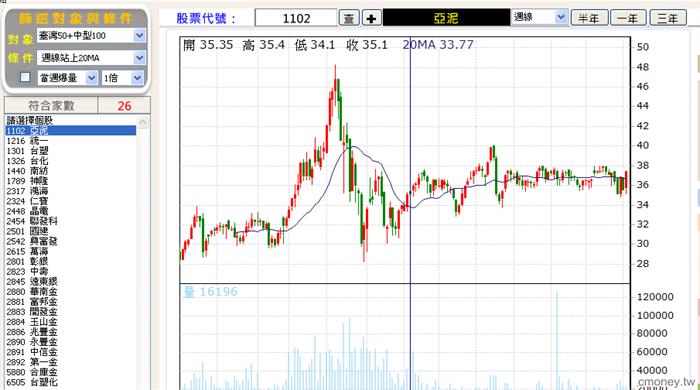Click the stock list scrollbar up arrow

tap(143, 122)
